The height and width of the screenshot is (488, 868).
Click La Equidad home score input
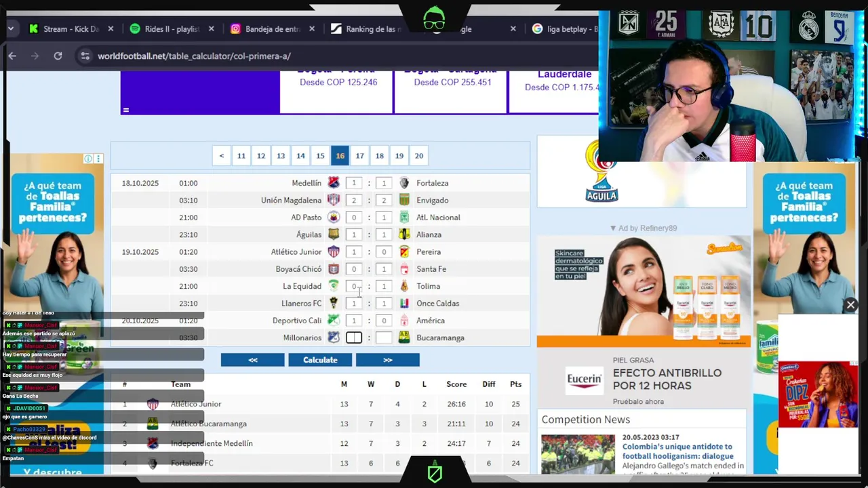coord(354,286)
